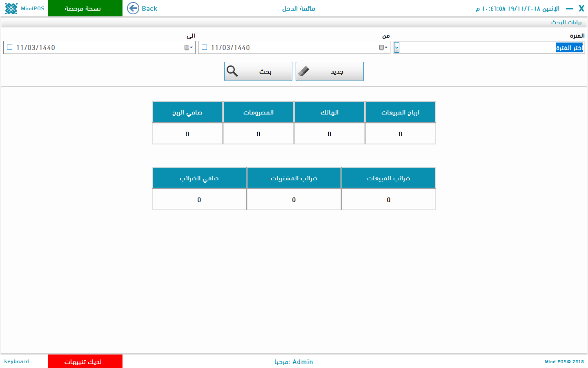Expand the الفترة period dropdown arrow

(x=396, y=47)
